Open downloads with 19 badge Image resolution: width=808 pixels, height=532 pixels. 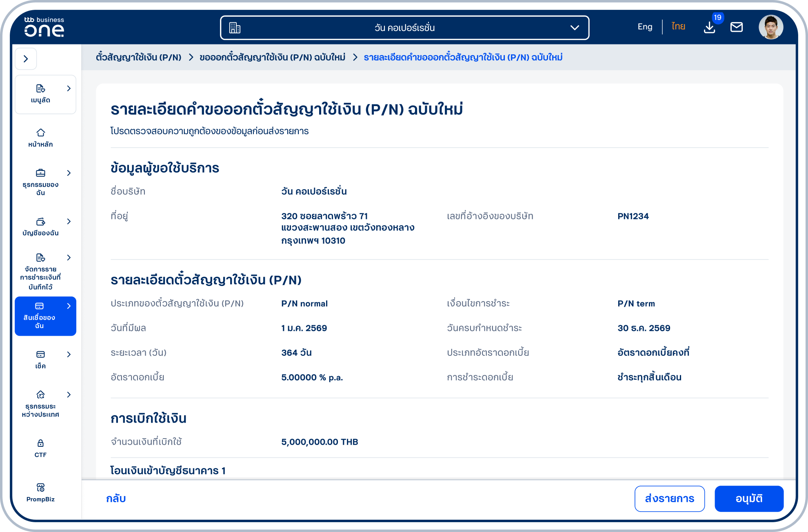[x=710, y=27]
